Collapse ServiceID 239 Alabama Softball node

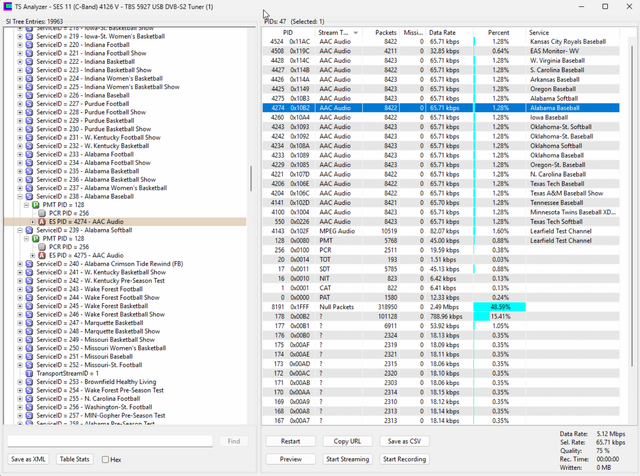click(x=20, y=230)
